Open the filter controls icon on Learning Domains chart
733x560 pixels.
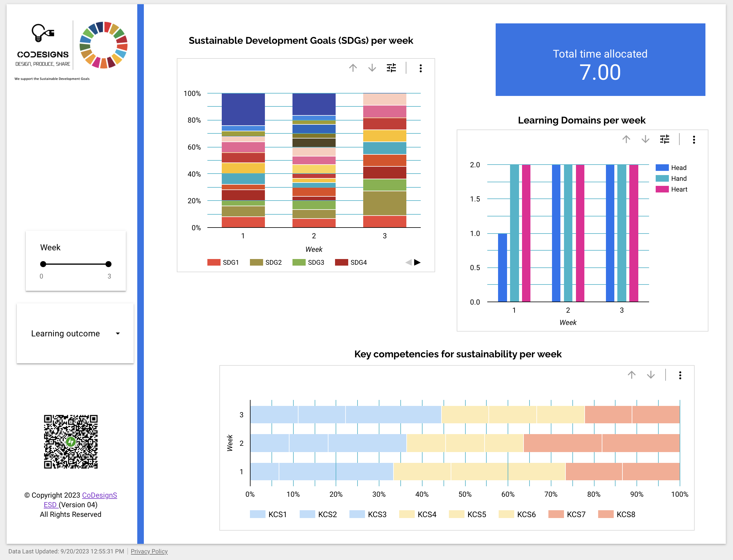665,139
